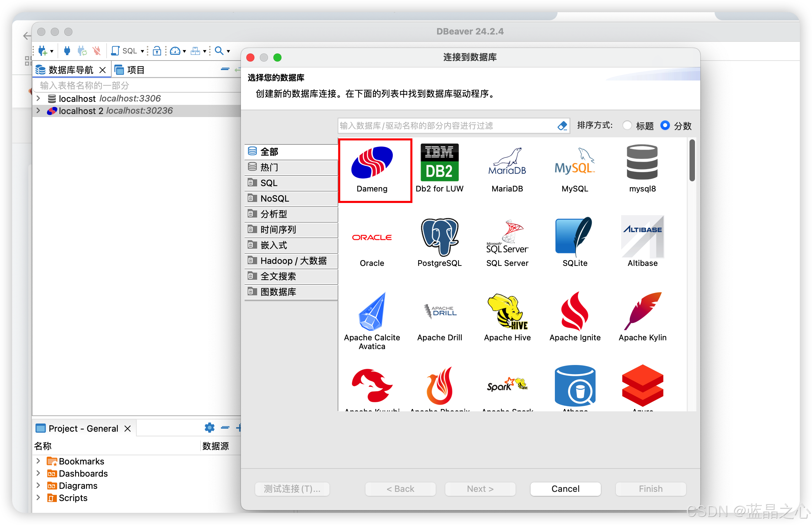Switch to the 项目 tab
This screenshot has width=812, height=525.
point(130,70)
